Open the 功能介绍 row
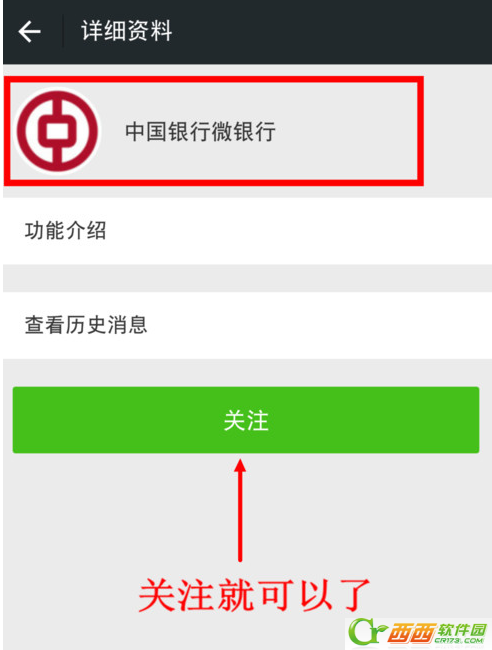 coord(247,231)
